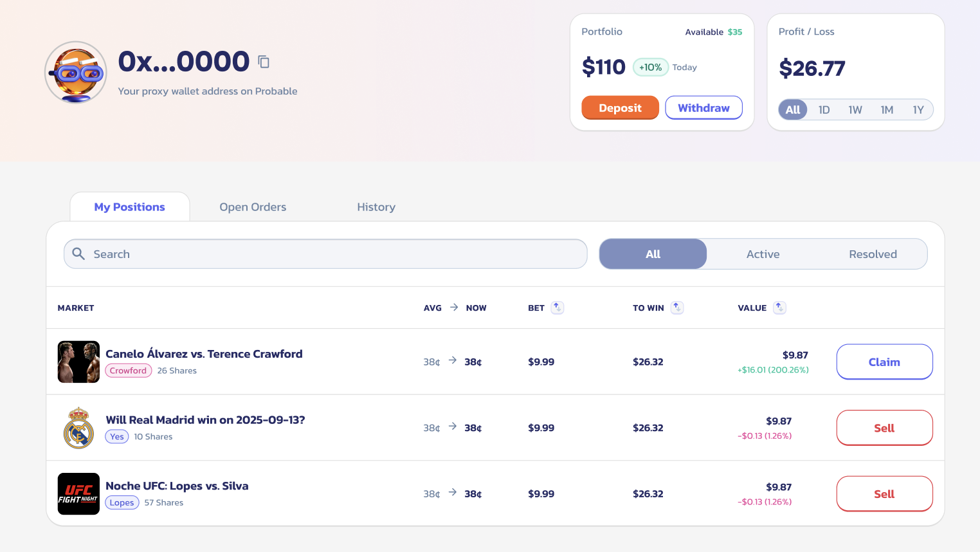
Task: Filter positions to Active only
Action: (x=763, y=254)
